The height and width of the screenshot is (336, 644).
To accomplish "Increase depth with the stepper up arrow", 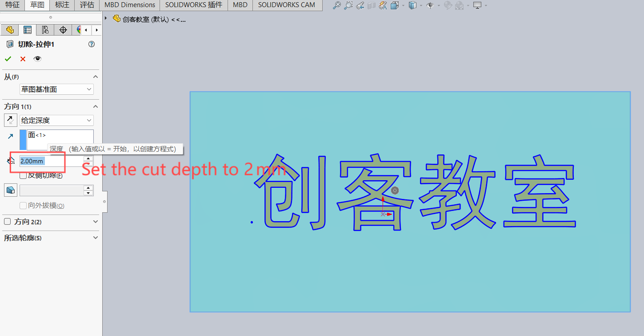I will pos(88,158).
